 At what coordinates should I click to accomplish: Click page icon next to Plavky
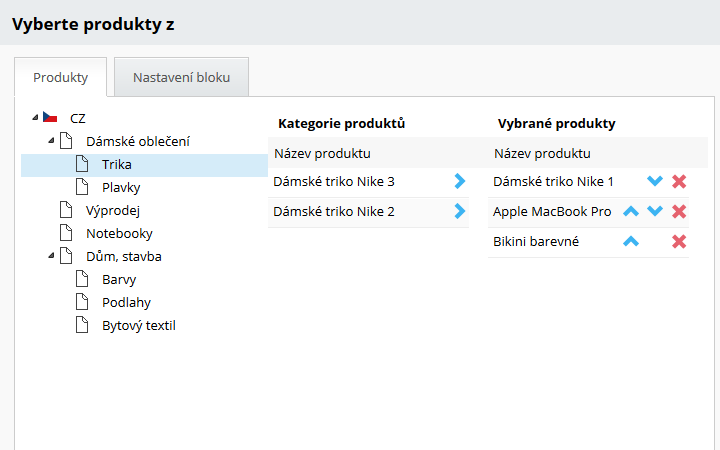tap(82, 187)
